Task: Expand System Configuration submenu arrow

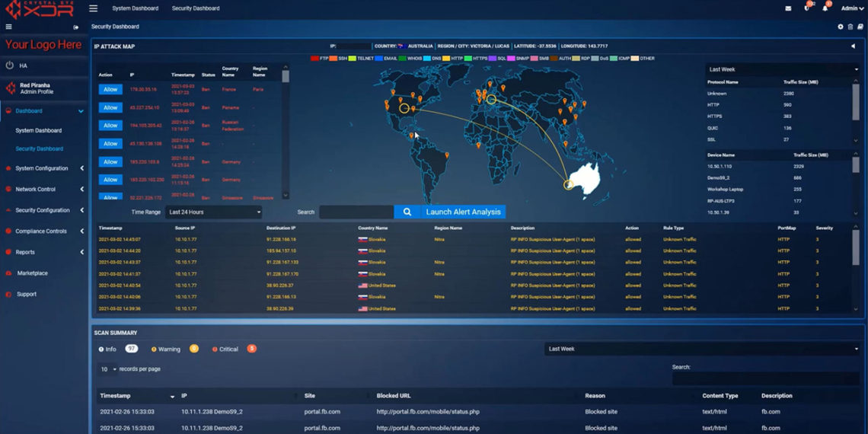Action: pos(82,168)
